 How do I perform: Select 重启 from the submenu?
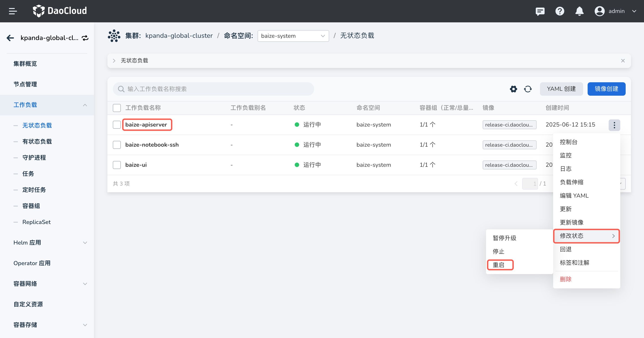(x=499, y=265)
